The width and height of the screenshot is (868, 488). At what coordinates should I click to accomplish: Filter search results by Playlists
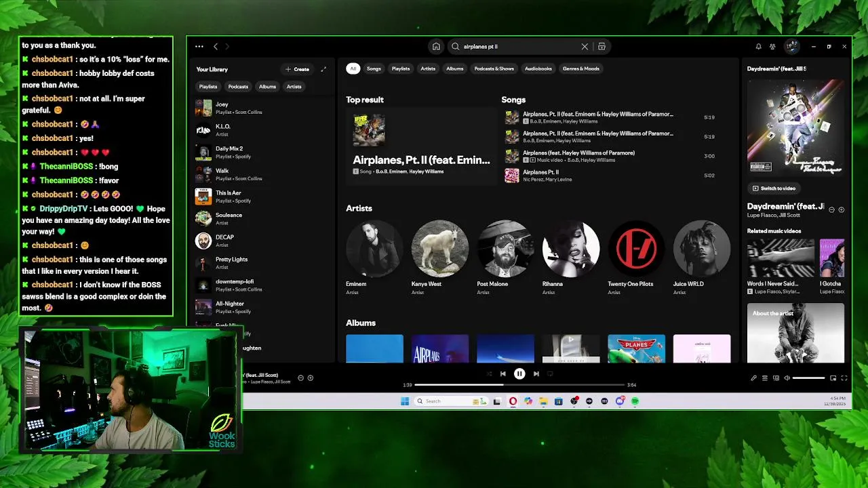pyautogui.click(x=401, y=68)
